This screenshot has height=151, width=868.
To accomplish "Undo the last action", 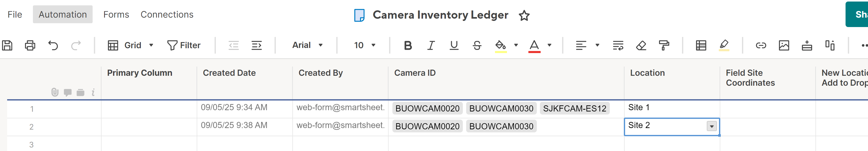I will (x=53, y=45).
